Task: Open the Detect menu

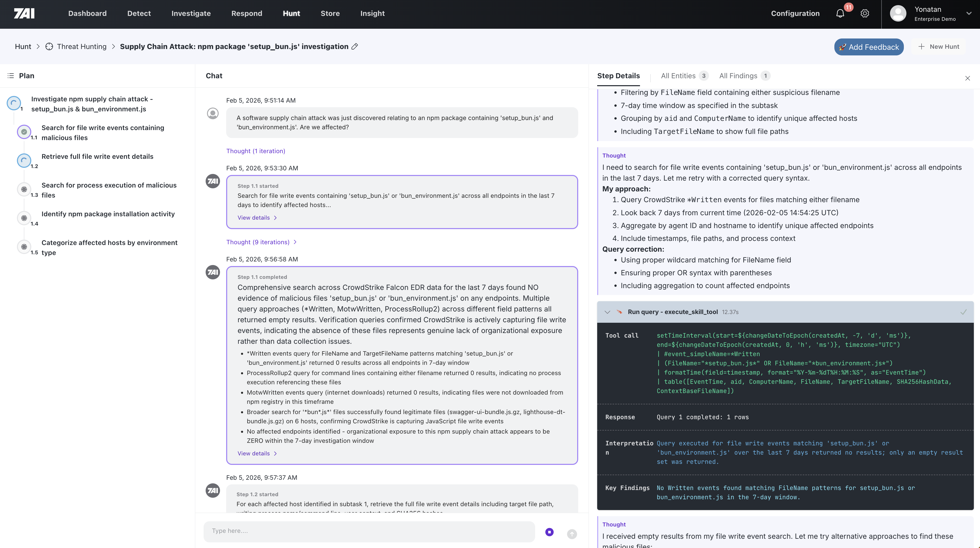Action: tap(139, 13)
